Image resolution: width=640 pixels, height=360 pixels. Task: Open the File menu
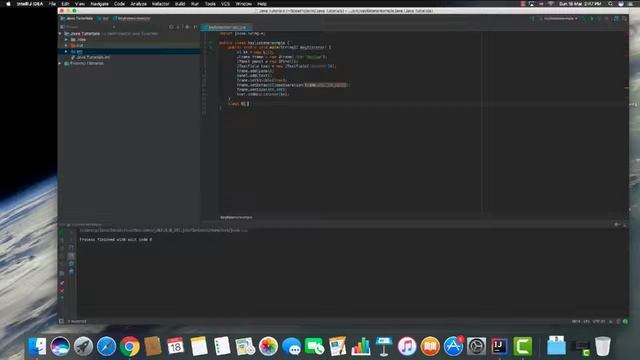52,4
